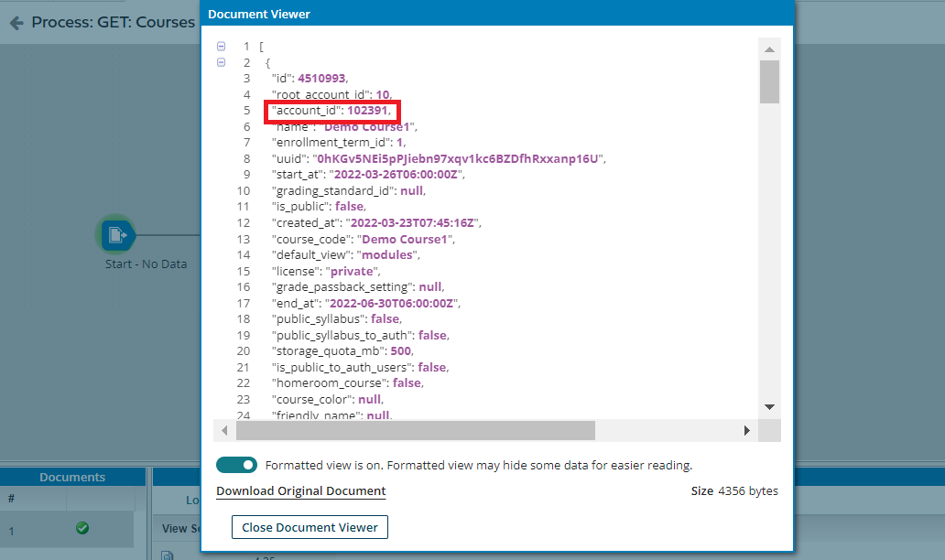This screenshot has height=560, width=945.
Task: Click the back arrow beside "Process: GET: Courses"
Action: 16,22
